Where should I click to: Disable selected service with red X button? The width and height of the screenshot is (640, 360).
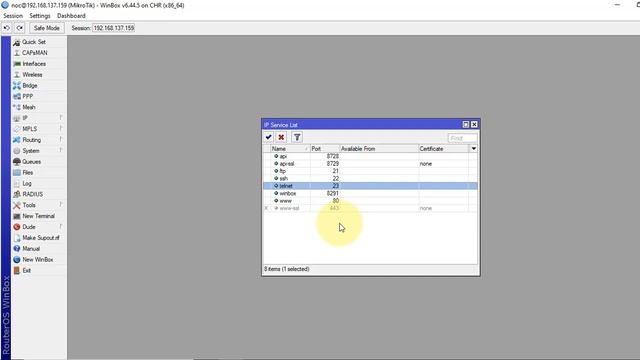click(281, 138)
